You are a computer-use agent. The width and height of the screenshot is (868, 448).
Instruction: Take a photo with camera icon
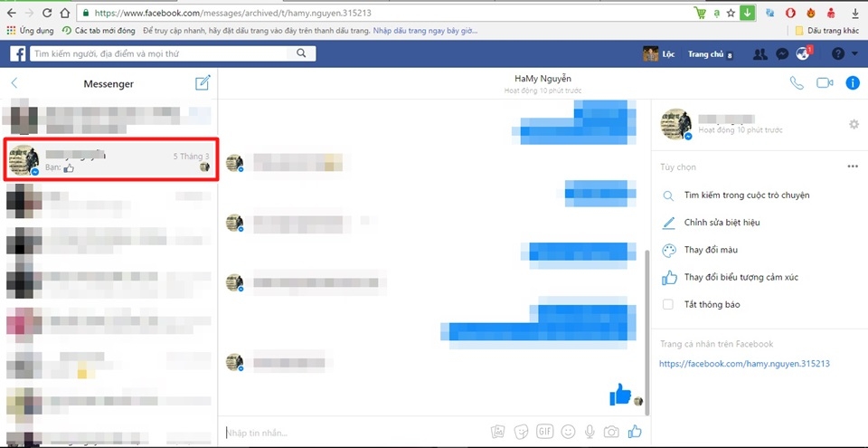tap(611, 432)
